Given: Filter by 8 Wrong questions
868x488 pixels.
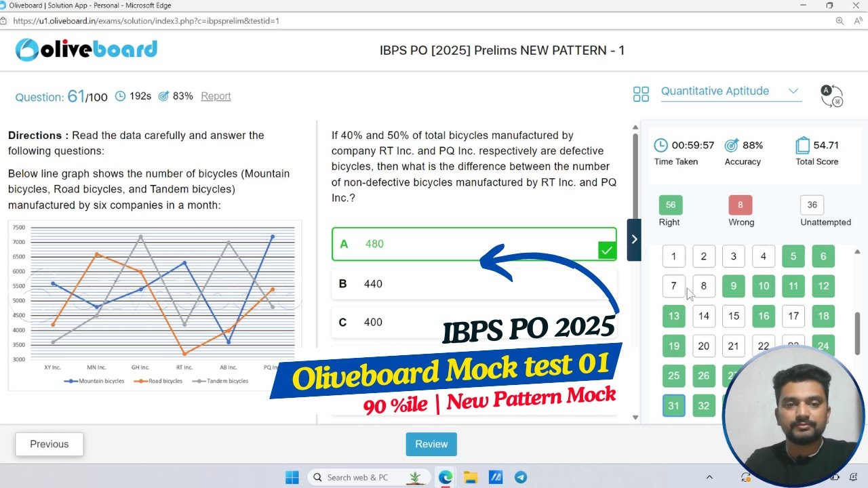Looking at the screenshot, I should (x=741, y=205).
